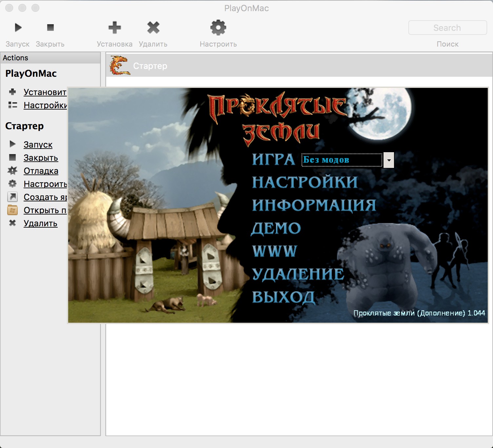493x448 pixels.
Task: Click the Открыть папку folder icon
Action: click(12, 210)
